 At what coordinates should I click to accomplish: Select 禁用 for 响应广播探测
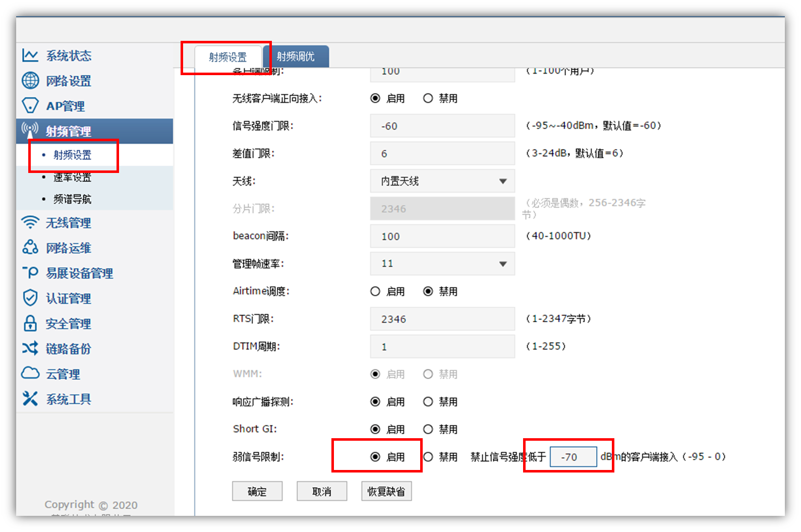tap(428, 402)
